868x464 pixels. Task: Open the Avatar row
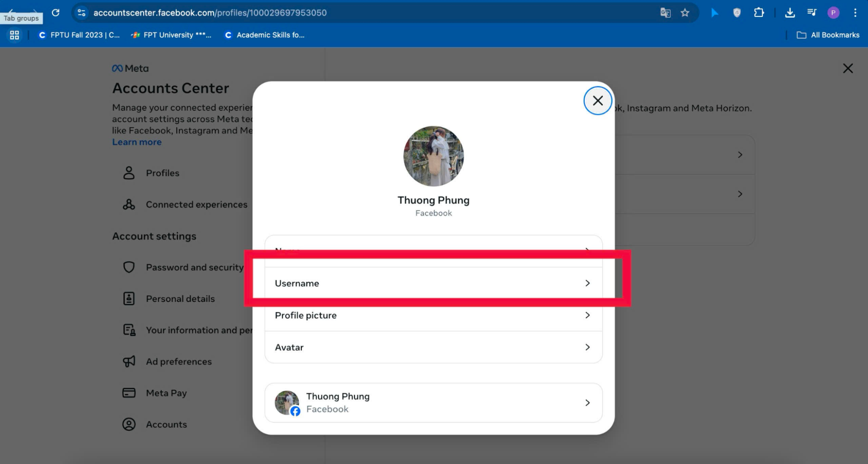coord(433,347)
